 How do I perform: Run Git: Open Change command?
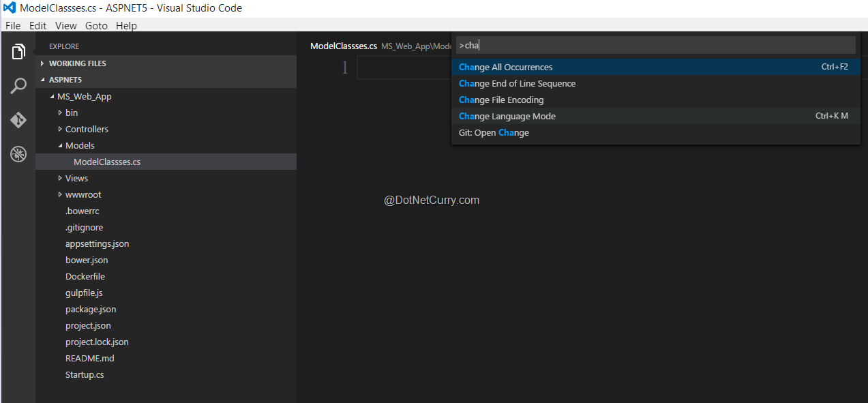(655, 132)
